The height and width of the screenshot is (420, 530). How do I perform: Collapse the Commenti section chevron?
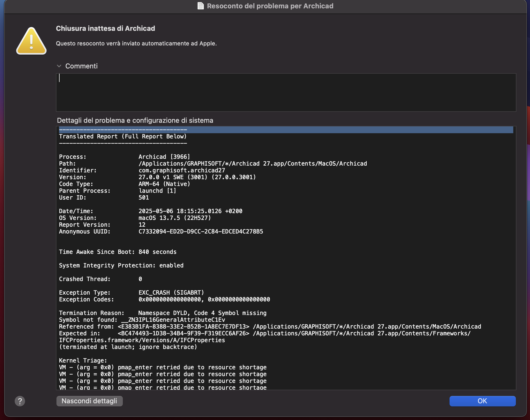click(59, 66)
